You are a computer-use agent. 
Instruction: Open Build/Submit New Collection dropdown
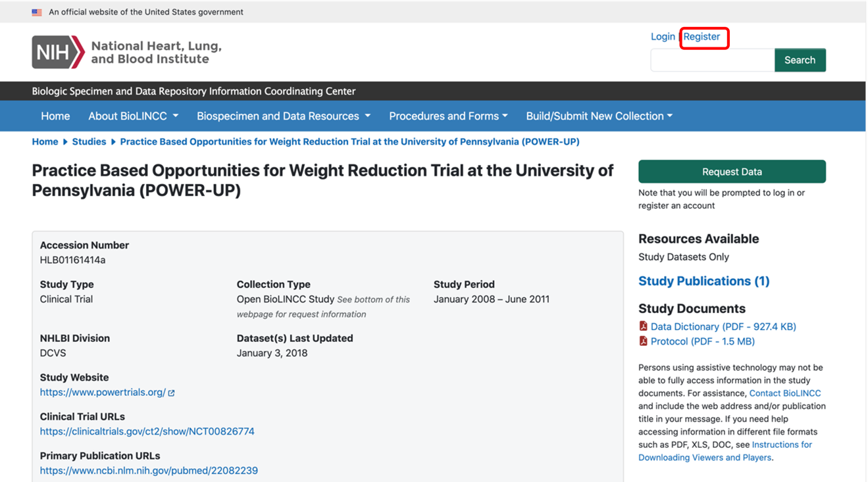tap(599, 116)
